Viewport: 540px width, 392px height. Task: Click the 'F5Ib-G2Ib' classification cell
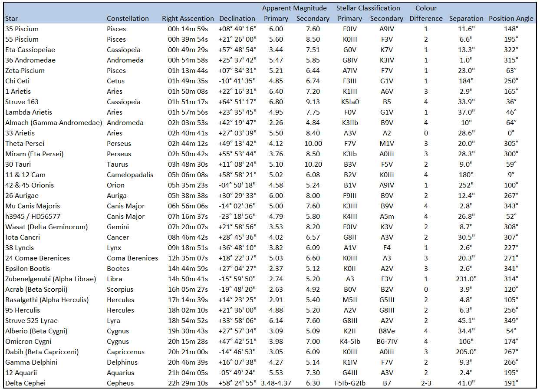pos(350,383)
